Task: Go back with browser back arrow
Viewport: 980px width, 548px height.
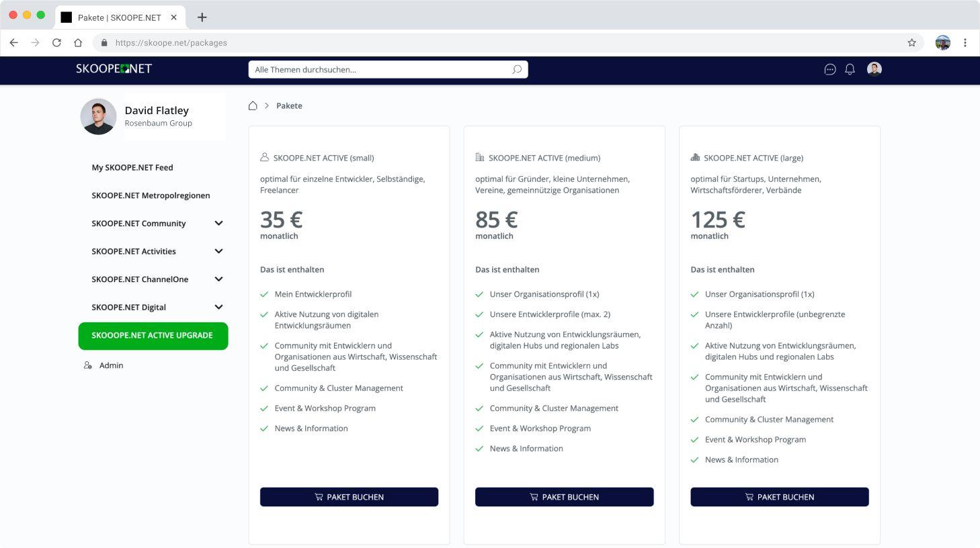Action: tap(13, 42)
